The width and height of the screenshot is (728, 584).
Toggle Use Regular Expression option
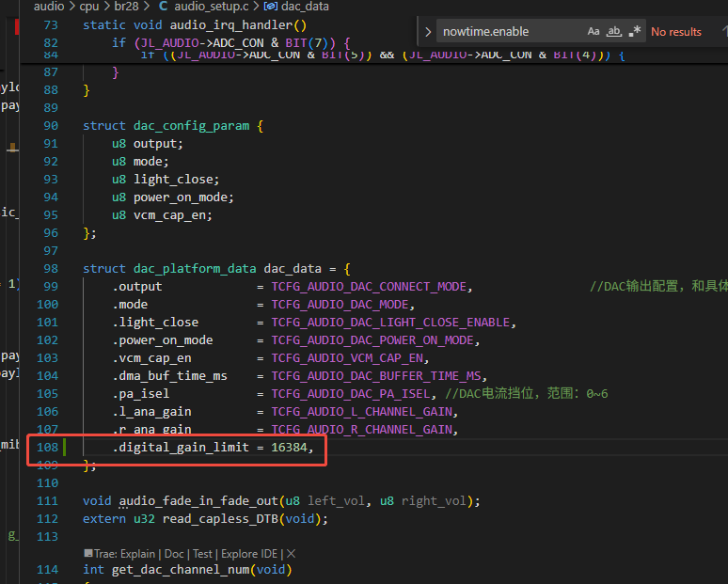[x=635, y=32]
